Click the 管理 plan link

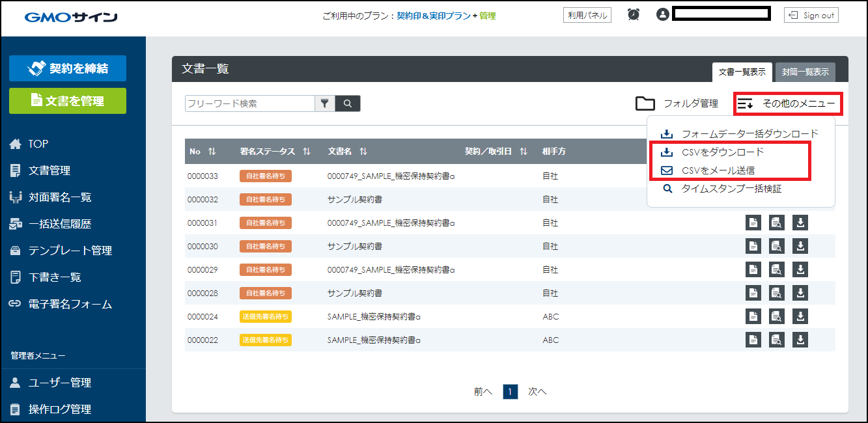[488, 16]
